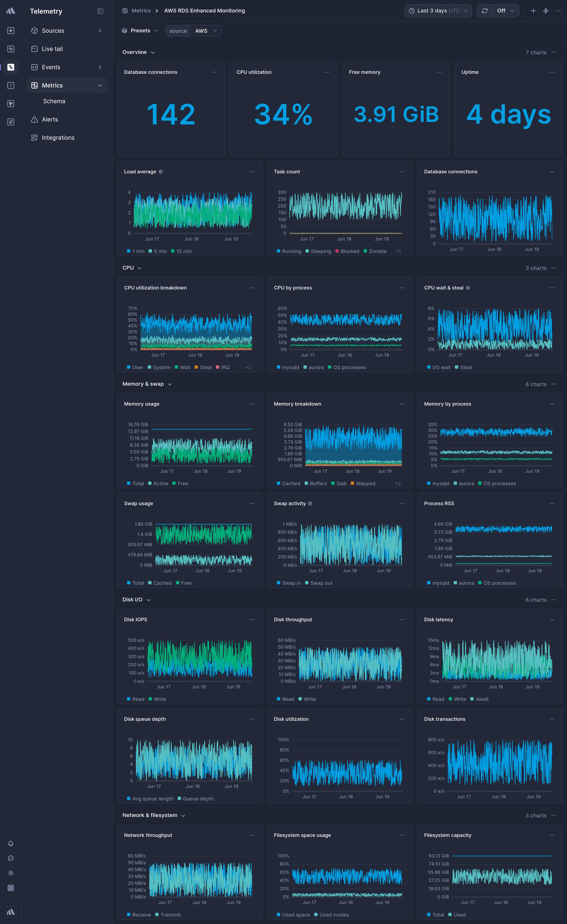Select the Telemetry icon in left rail
This screenshot has width=567, height=924.
point(11,67)
